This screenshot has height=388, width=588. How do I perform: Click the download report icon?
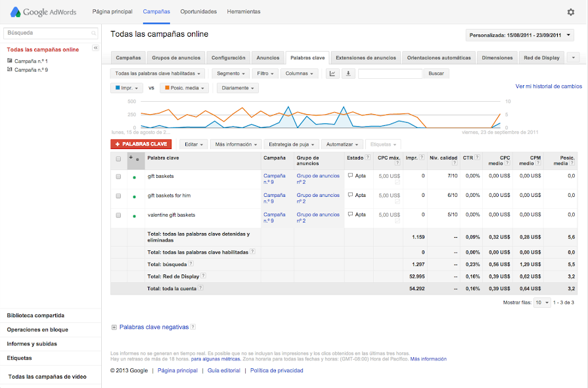349,74
